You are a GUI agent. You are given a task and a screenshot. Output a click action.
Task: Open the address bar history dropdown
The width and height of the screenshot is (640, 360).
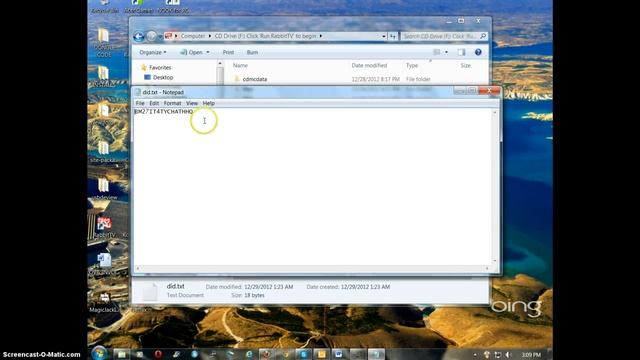click(384, 36)
